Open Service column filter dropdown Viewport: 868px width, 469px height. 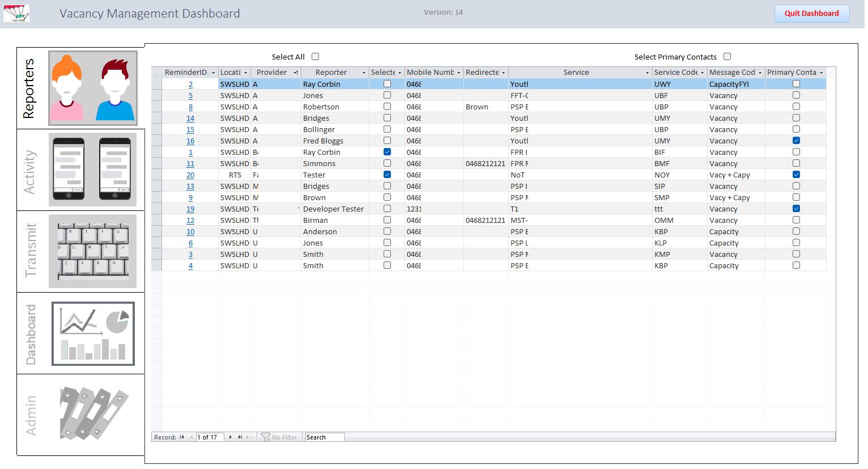(x=648, y=73)
